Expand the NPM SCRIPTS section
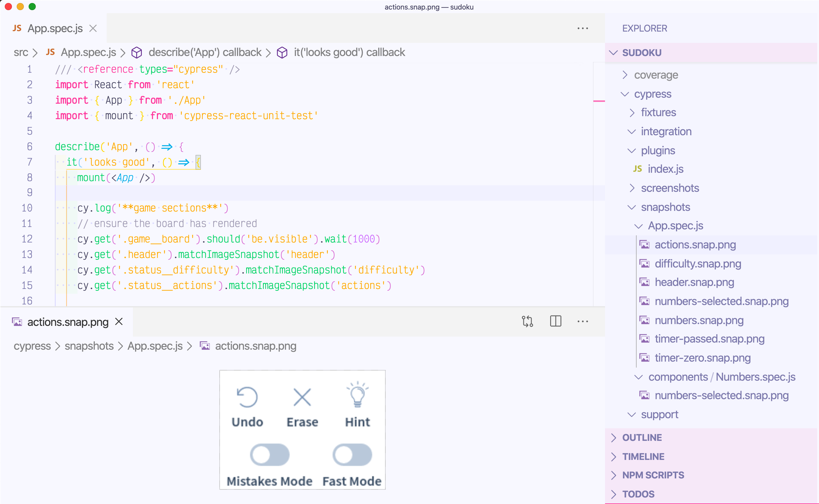 coord(653,475)
